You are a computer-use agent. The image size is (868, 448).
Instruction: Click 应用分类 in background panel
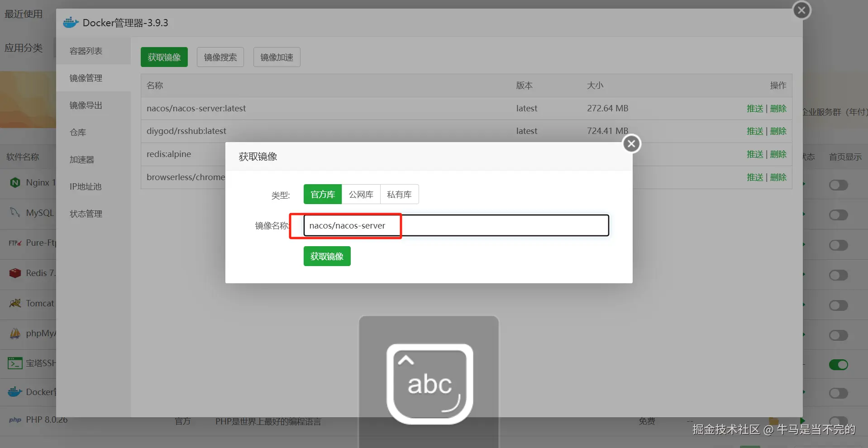pos(24,48)
